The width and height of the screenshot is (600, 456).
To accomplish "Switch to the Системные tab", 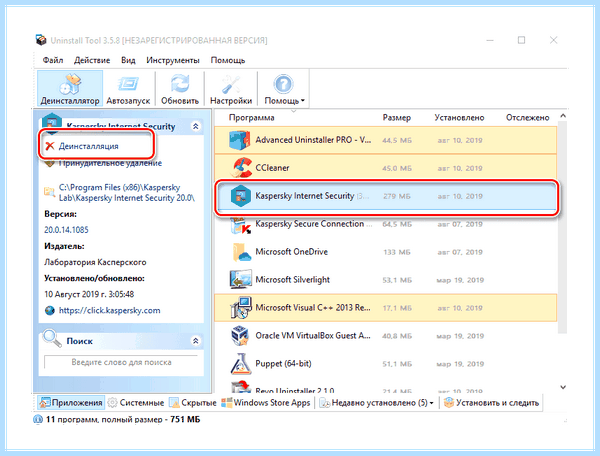I will [136, 402].
